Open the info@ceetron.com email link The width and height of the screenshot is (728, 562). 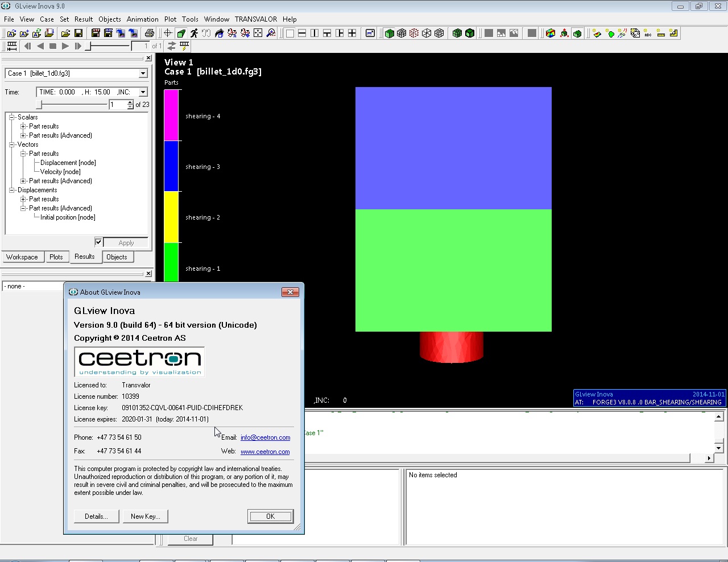pyautogui.click(x=265, y=437)
